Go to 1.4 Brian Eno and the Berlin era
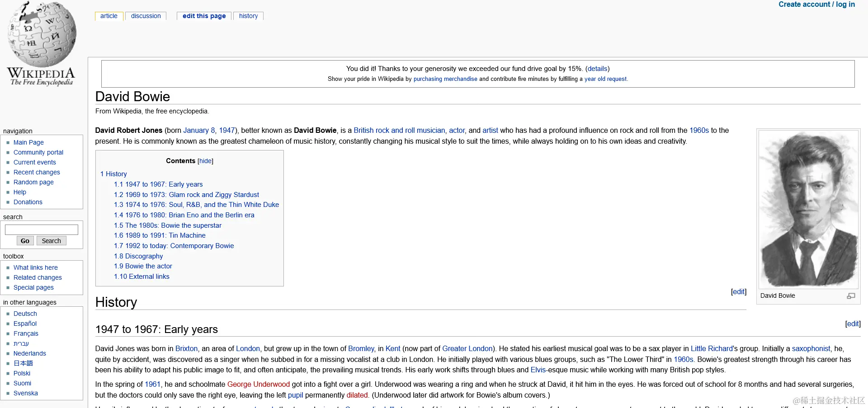868x408 pixels. [184, 215]
